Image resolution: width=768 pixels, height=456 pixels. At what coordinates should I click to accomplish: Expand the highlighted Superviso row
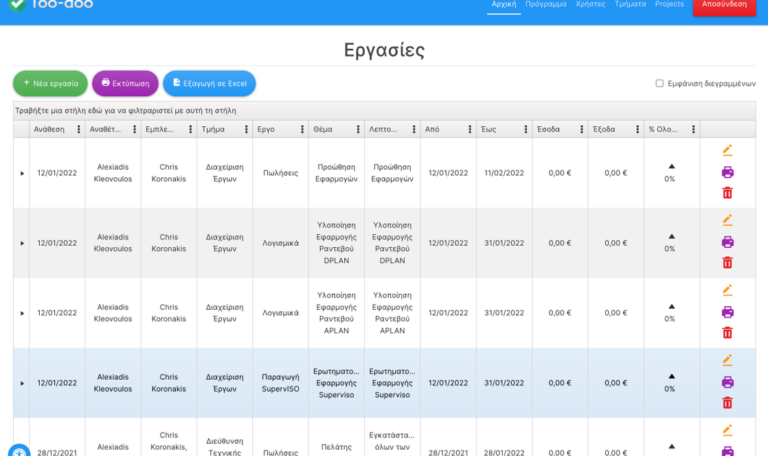[22, 383]
